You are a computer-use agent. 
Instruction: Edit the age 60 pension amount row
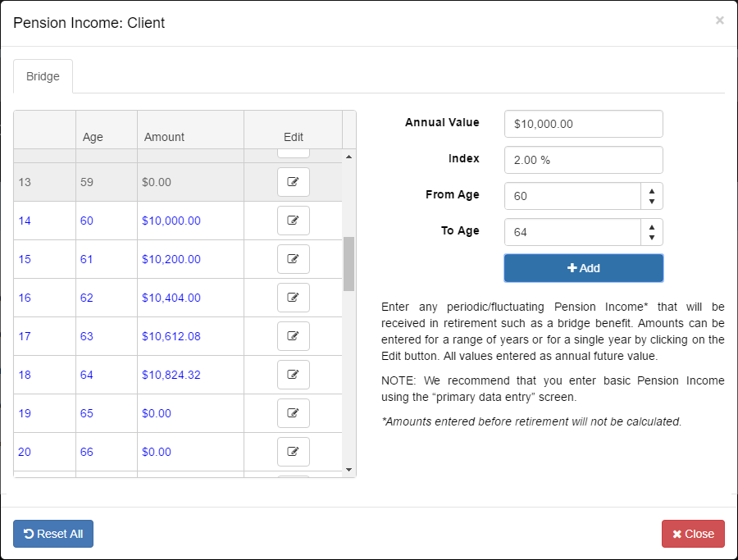pos(293,221)
